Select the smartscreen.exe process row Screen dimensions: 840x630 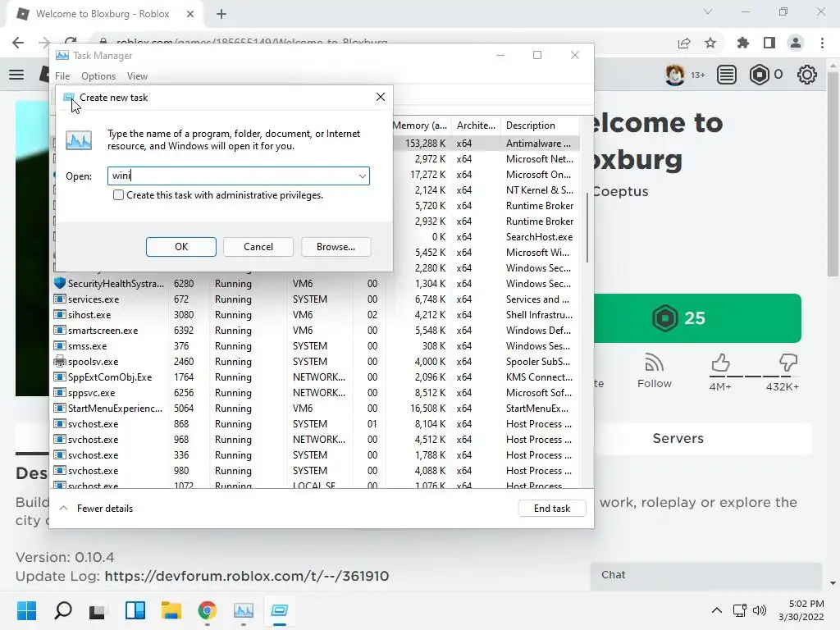[x=316, y=331]
